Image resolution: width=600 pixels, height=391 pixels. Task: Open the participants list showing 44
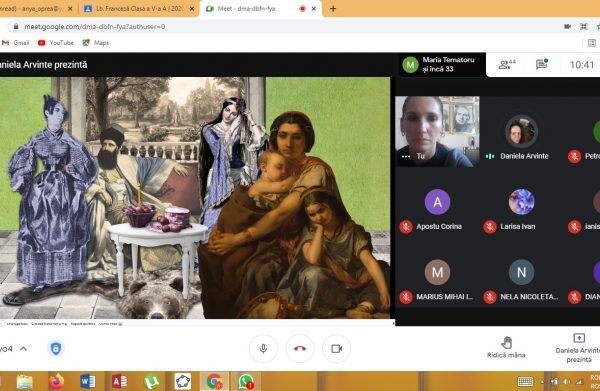click(507, 64)
